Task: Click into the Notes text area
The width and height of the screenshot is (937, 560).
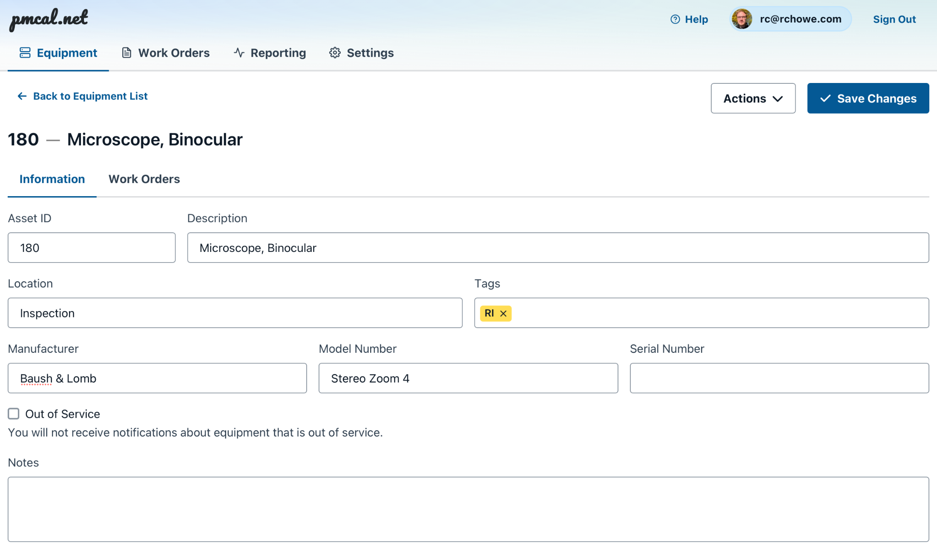Action: [x=468, y=509]
